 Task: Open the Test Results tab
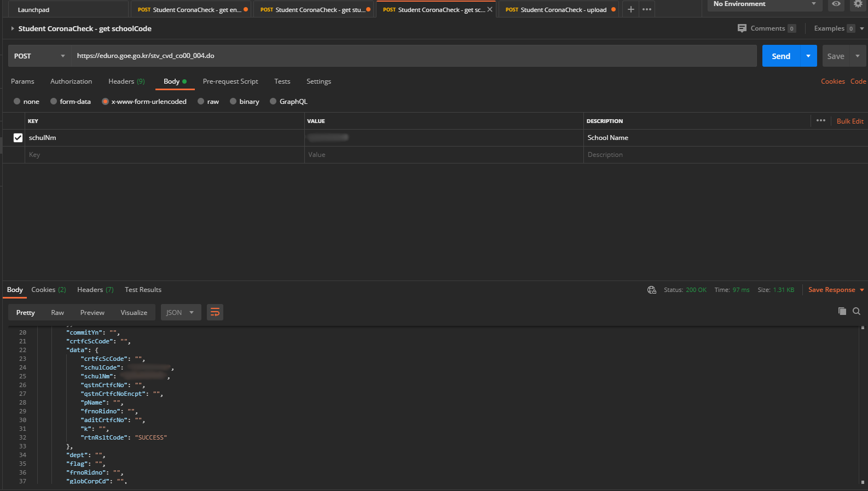143,290
